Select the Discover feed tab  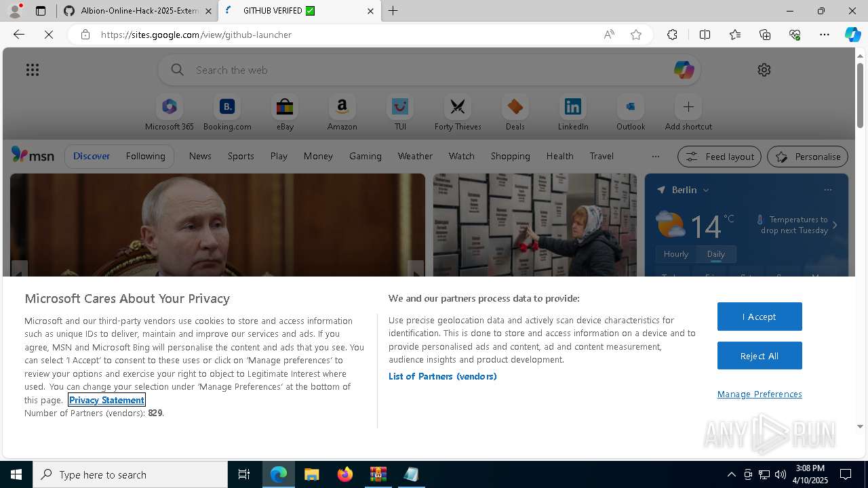click(92, 156)
